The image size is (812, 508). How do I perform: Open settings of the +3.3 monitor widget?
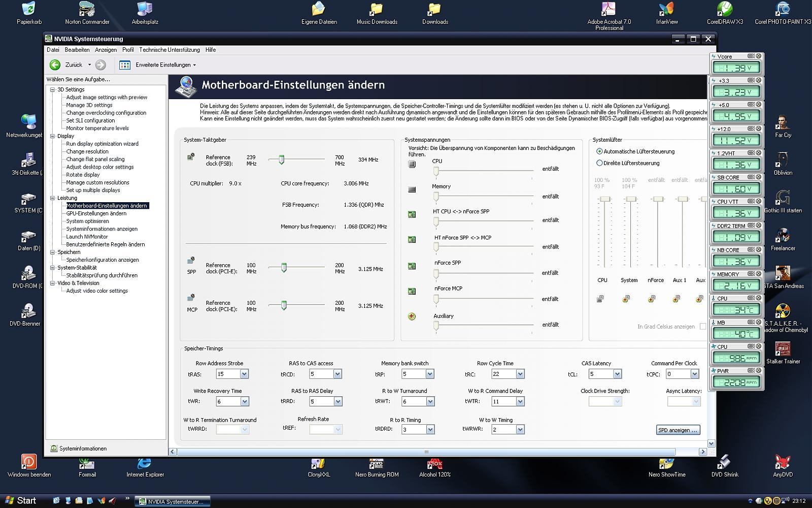[x=751, y=80]
